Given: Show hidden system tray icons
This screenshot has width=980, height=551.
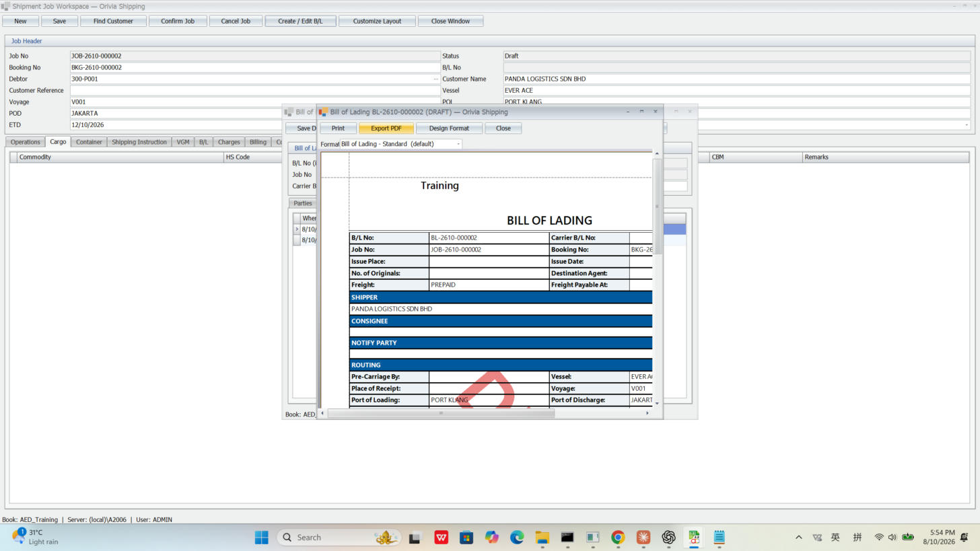Looking at the screenshot, I should tap(799, 537).
